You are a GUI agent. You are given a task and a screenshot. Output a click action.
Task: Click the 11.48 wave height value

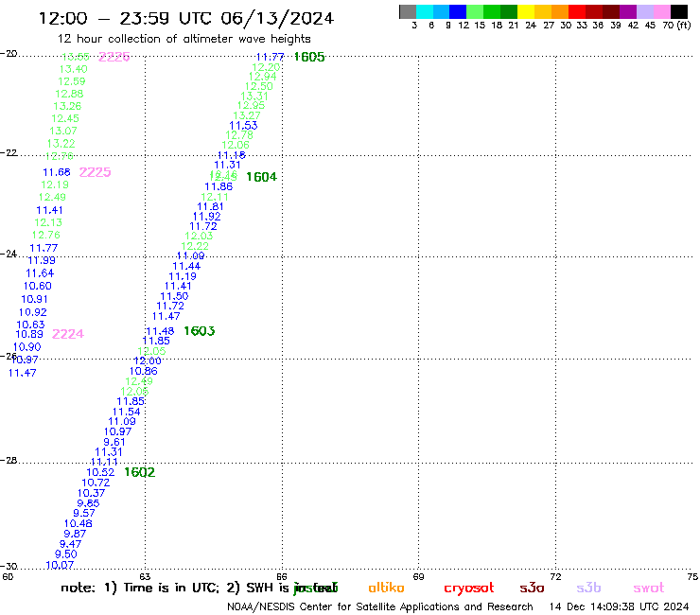[160, 331]
